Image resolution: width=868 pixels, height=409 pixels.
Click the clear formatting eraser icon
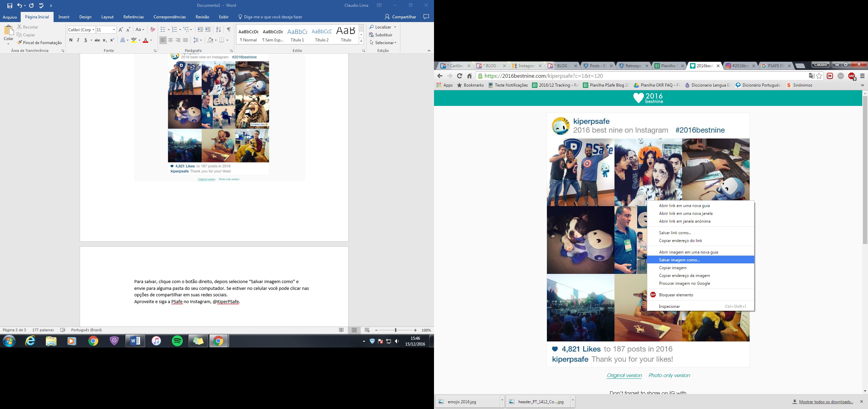point(153,30)
